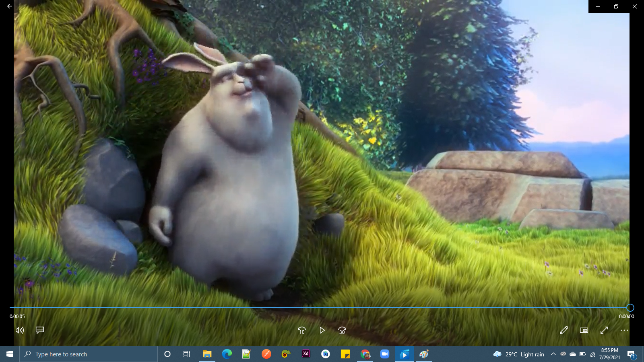Open Task View
This screenshot has width=644, height=362.
[x=187, y=354]
